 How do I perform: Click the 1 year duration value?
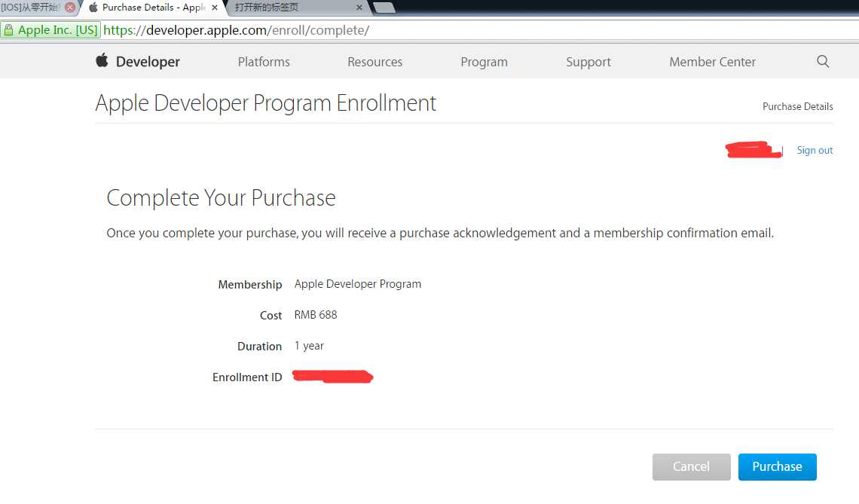309,347
